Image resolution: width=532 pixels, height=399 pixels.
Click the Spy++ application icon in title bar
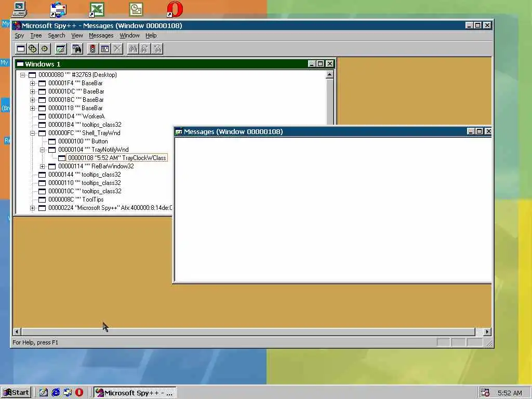[17, 25]
